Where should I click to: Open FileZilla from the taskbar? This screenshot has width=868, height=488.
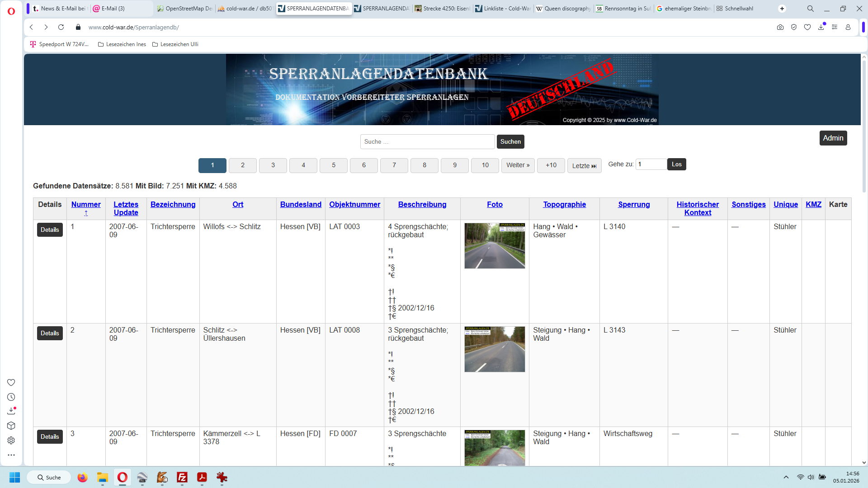182,477
